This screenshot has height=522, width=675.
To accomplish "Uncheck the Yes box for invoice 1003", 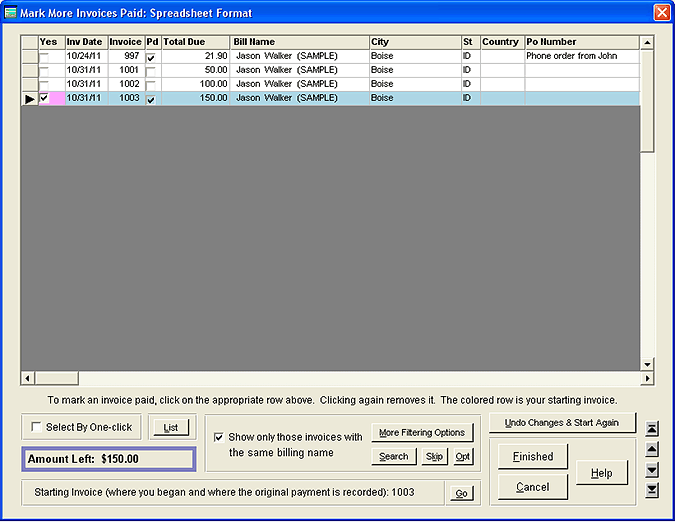I will [x=44, y=99].
